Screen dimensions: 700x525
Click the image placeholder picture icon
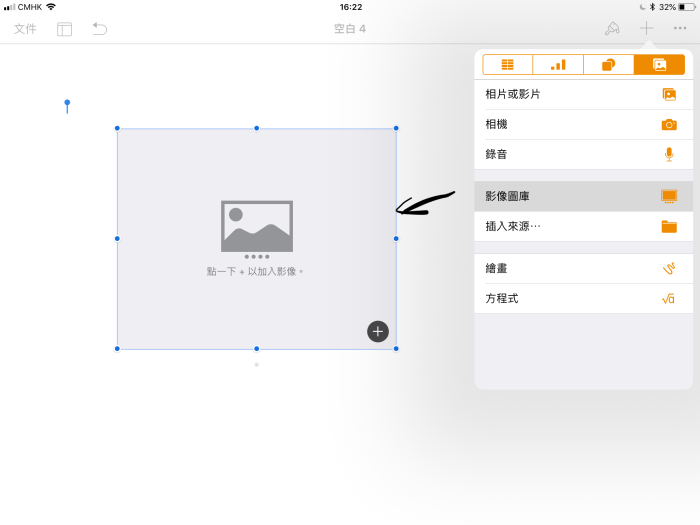(x=257, y=226)
